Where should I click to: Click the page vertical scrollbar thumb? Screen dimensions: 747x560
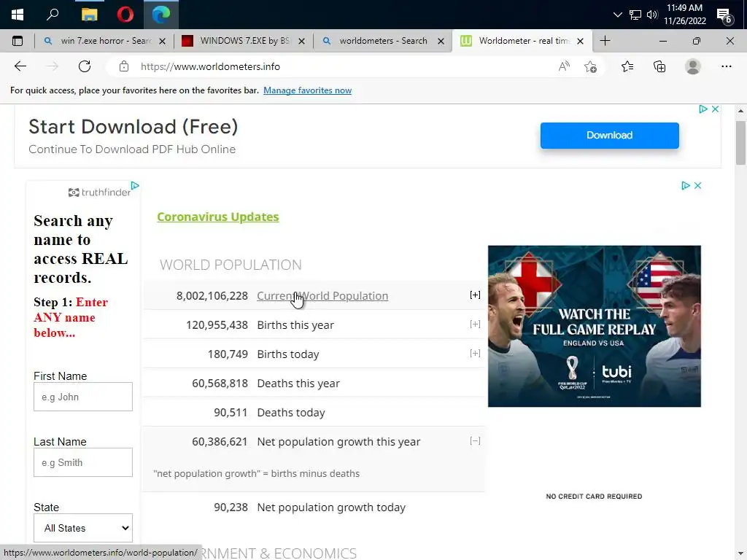(x=740, y=143)
